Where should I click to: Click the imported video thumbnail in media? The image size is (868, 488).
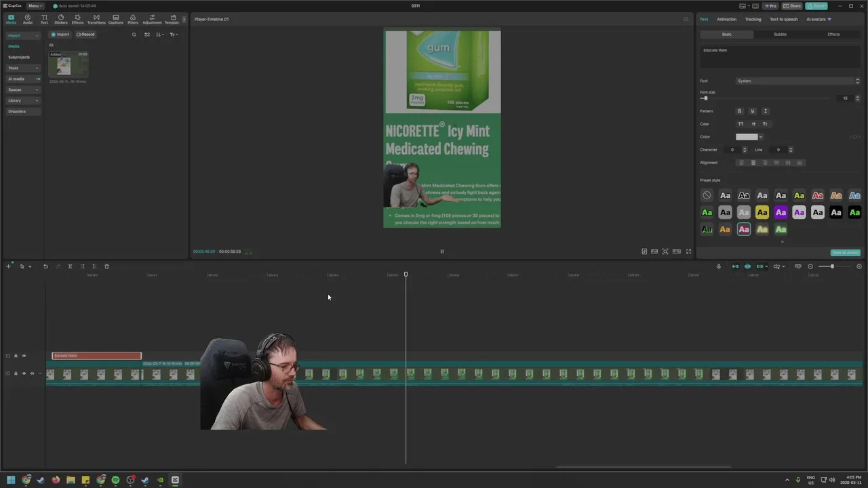[x=68, y=65]
